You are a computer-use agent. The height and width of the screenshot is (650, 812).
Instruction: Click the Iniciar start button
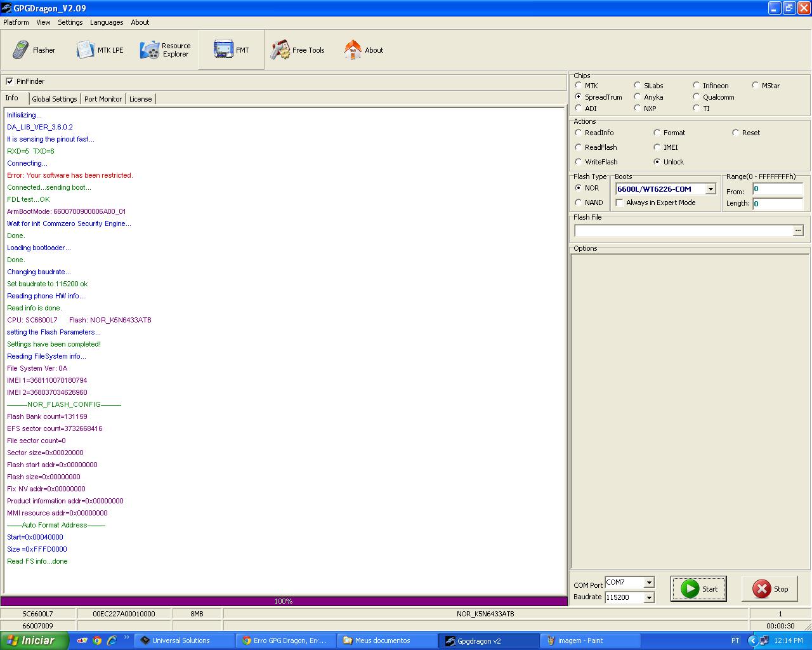click(x=34, y=640)
